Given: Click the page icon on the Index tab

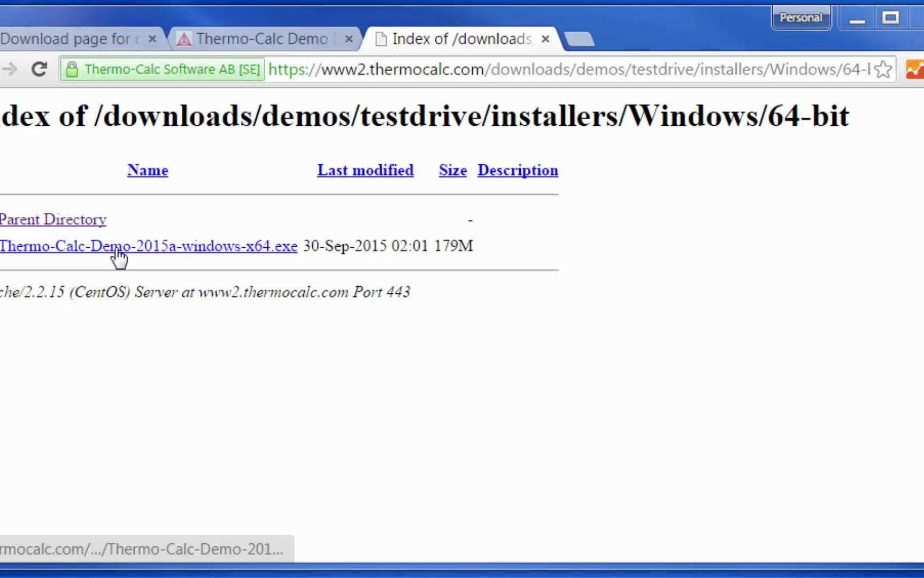Looking at the screenshot, I should point(381,39).
